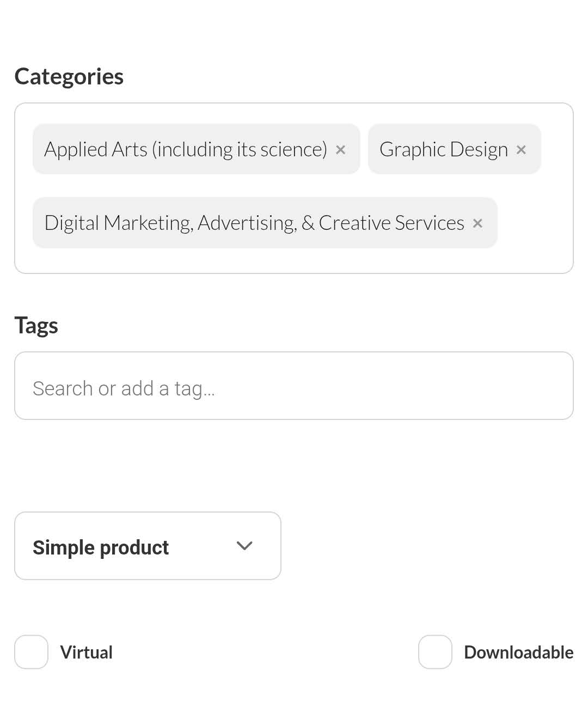This screenshot has height=725, width=588.
Task: Click the Simple product text
Action: [x=101, y=547]
